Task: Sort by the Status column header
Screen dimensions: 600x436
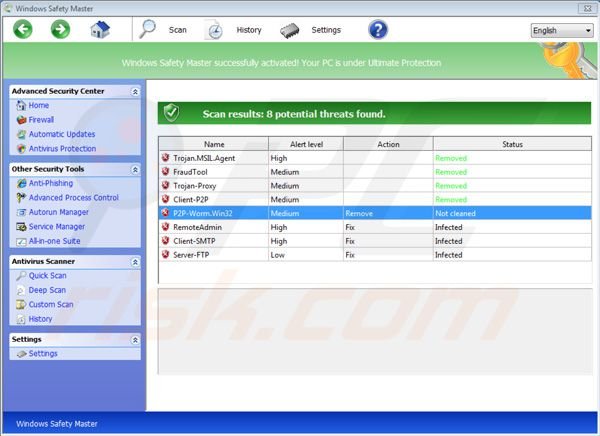Action: point(512,144)
